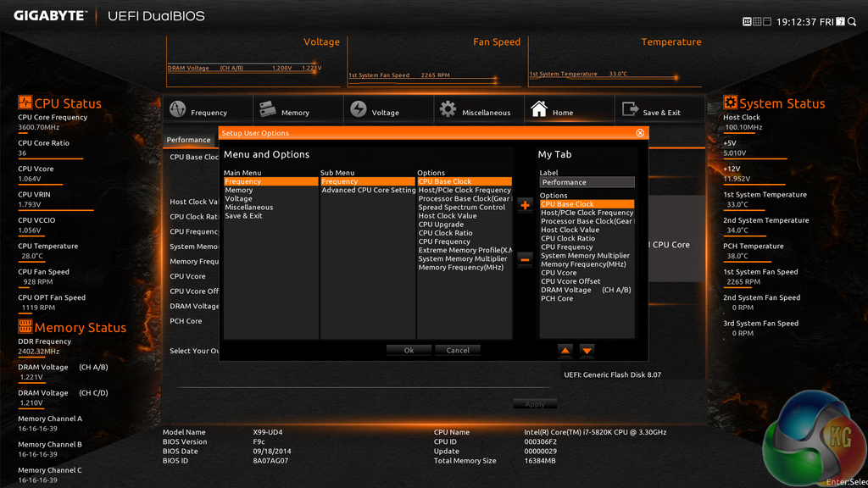The image size is (868, 488).
Task: Select CPU Vcore Offset in My Tab options
Action: pyautogui.click(x=570, y=281)
